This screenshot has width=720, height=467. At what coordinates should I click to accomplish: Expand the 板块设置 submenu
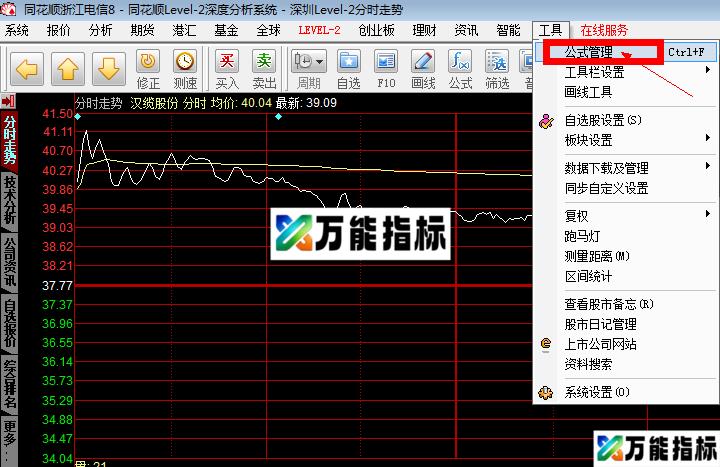pos(625,140)
